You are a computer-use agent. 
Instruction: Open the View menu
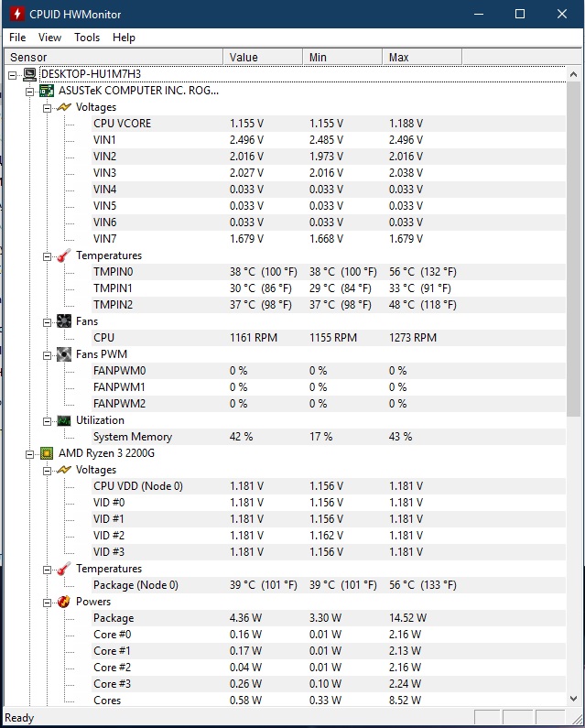50,38
